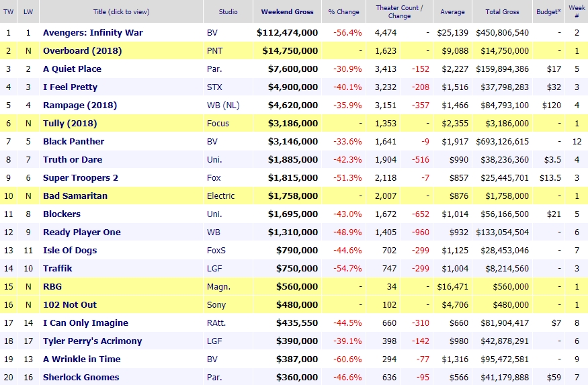The image size is (588, 385).
Task: Open the Super Troopers 2 title link
Action: click(x=80, y=177)
